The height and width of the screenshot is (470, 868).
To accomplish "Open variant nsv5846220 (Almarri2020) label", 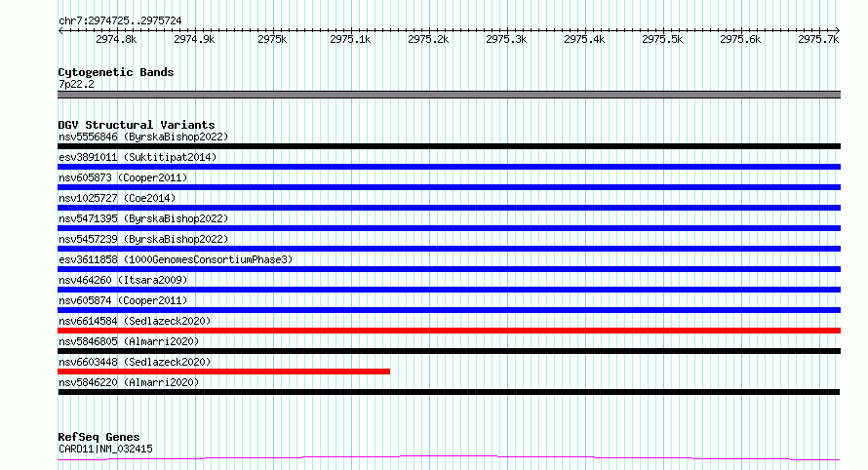I will (129, 382).
